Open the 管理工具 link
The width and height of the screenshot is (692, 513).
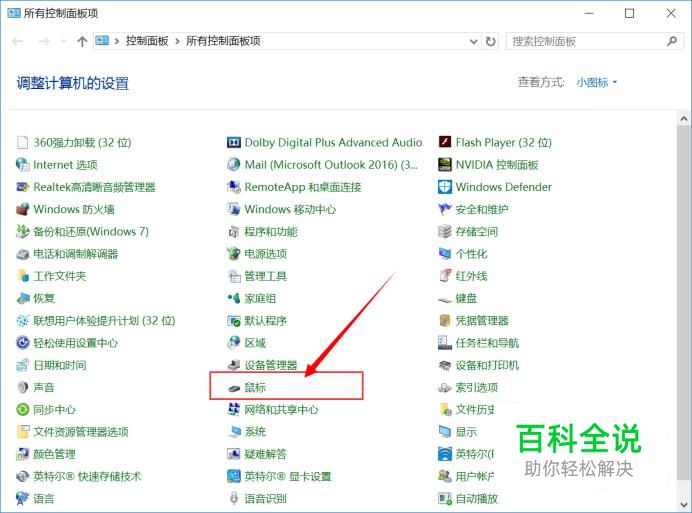(x=265, y=276)
